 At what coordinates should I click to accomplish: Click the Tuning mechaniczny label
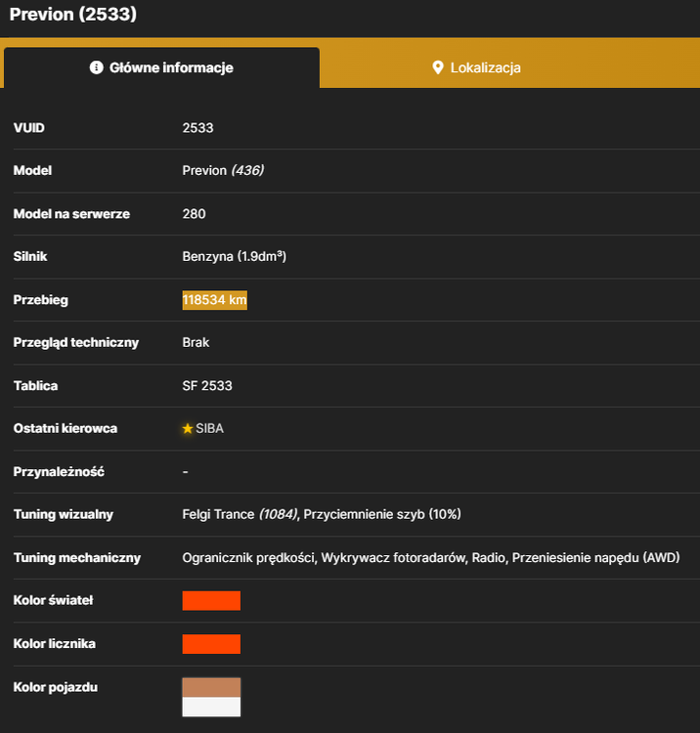77,558
